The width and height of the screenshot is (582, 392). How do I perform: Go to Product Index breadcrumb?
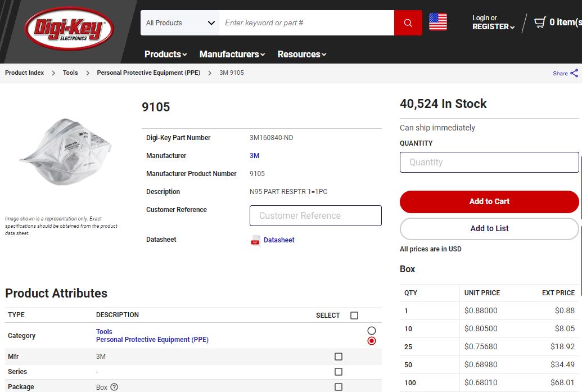coord(25,73)
